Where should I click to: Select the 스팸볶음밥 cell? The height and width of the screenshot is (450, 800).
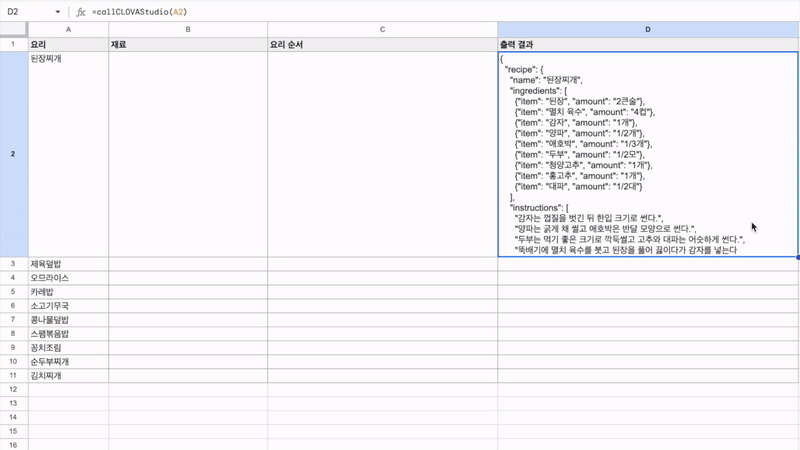[68, 333]
